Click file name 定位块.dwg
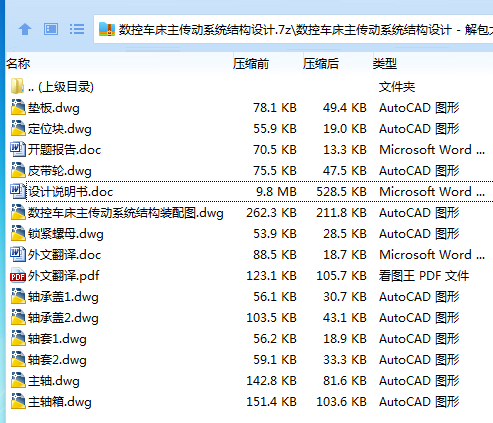 [60, 129]
